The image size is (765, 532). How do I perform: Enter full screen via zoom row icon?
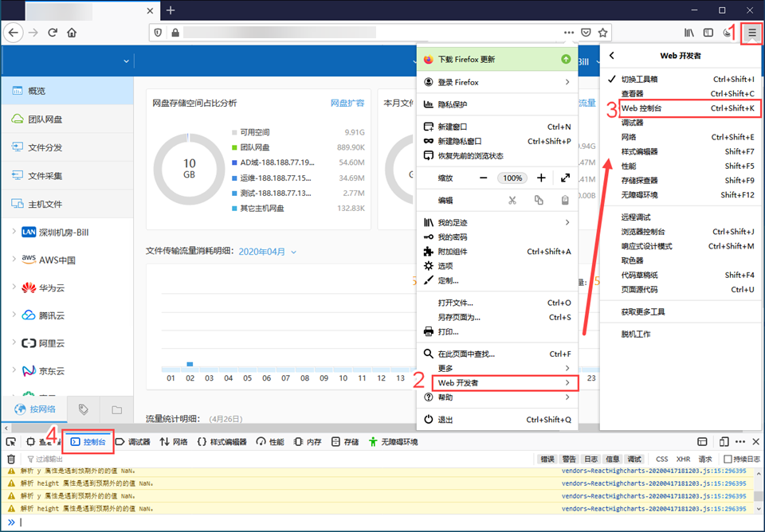565,178
